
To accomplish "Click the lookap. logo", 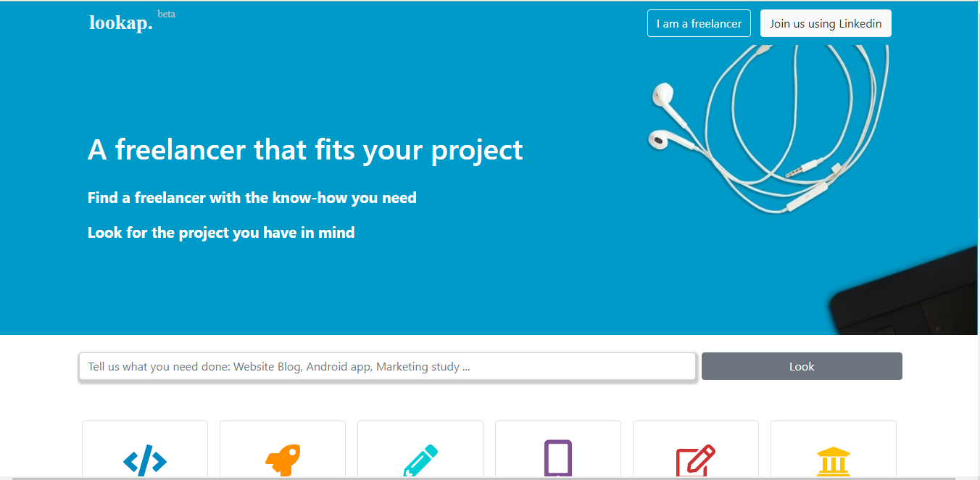I will (121, 23).
